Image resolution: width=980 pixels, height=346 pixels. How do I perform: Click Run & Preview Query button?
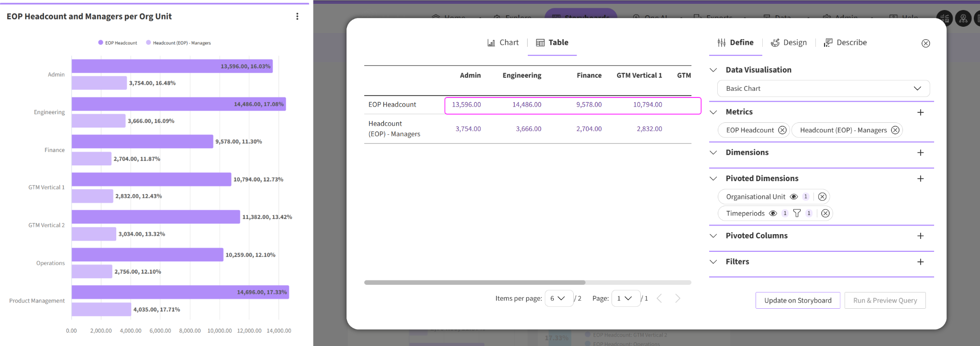pos(885,300)
